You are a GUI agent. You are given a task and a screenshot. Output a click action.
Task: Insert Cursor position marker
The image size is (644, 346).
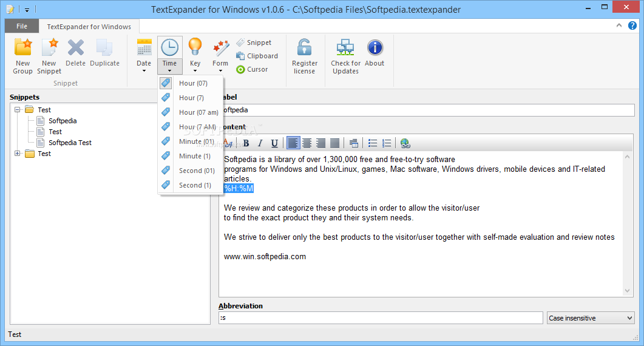click(252, 69)
